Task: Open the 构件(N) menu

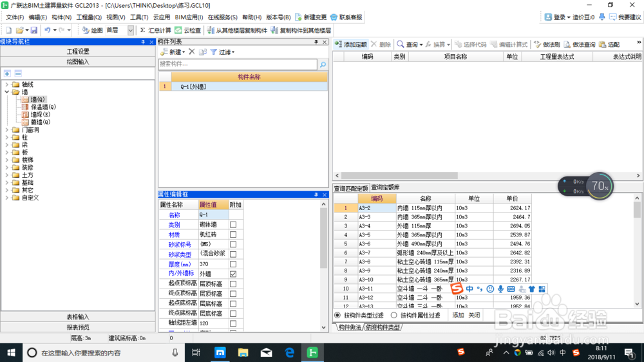Action: [x=62, y=17]
